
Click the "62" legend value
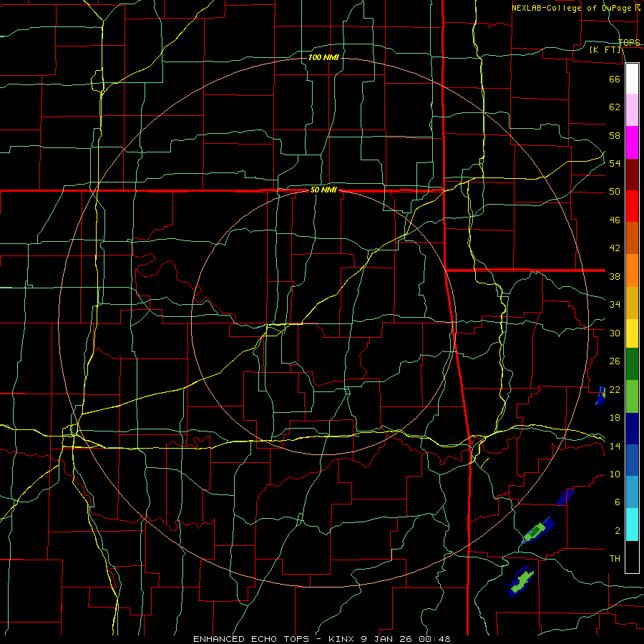615,107
